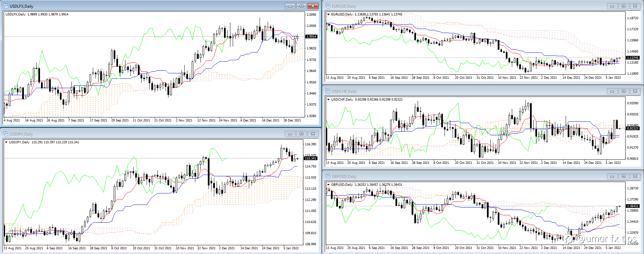The image size is (644, 254).
Task: Click the USDJPY OHLC text starting with 115.291
Action: click(x=55, y=142)
